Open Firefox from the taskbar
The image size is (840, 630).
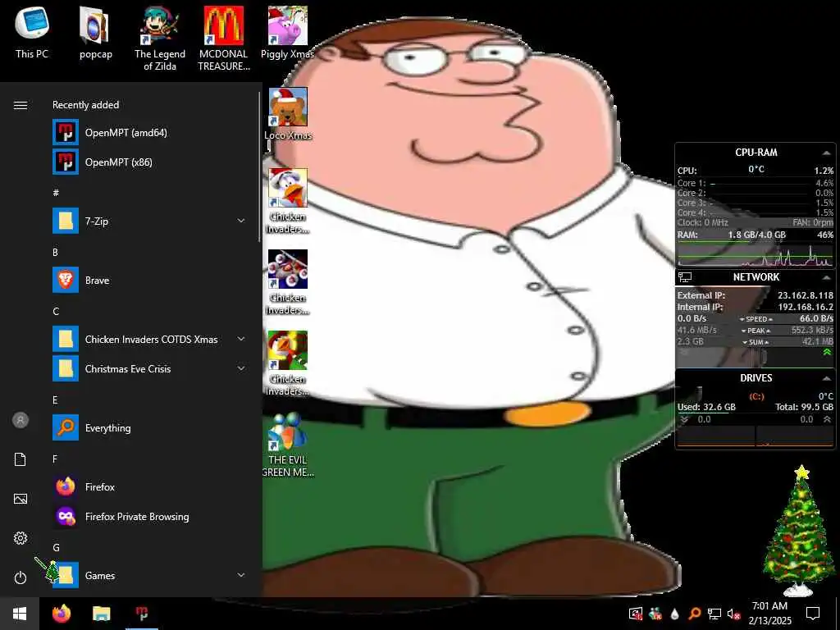pyautogui.click(x=62, y=614)
